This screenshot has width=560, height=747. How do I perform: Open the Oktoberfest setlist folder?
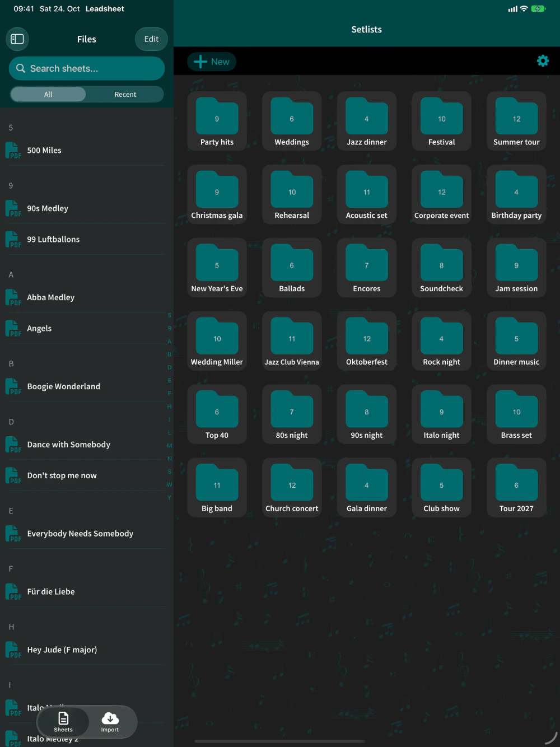367,342
